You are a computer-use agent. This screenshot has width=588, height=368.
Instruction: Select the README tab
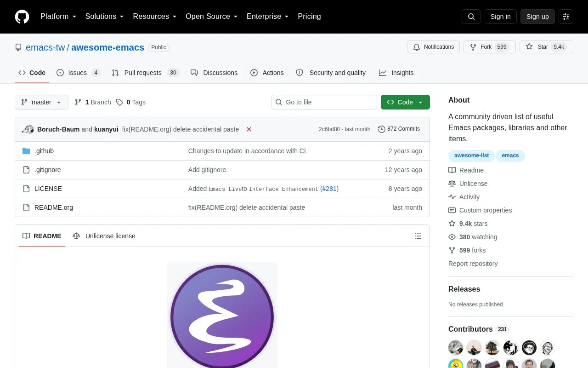(42, 236)
